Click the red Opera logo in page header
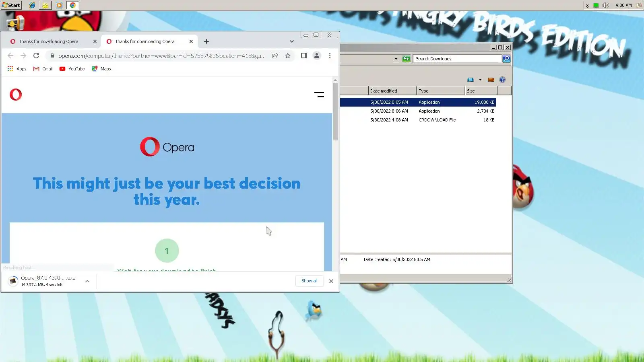The height and width of the screenshot is (362, 644). (16, 95)
